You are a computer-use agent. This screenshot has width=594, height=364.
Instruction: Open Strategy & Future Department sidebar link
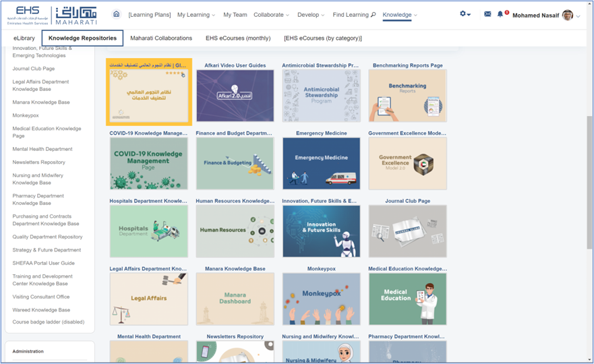click(47, 250)
